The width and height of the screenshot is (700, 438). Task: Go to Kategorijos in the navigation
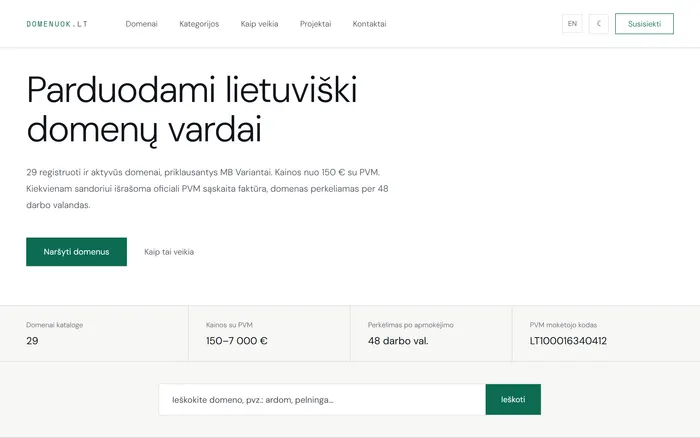(x=199, y=24)
